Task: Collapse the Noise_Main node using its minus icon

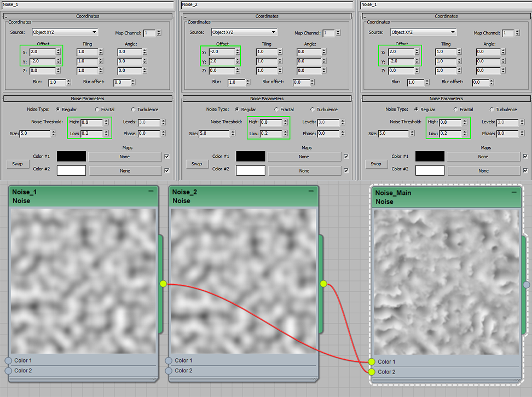Action: (x=514, y=193)
